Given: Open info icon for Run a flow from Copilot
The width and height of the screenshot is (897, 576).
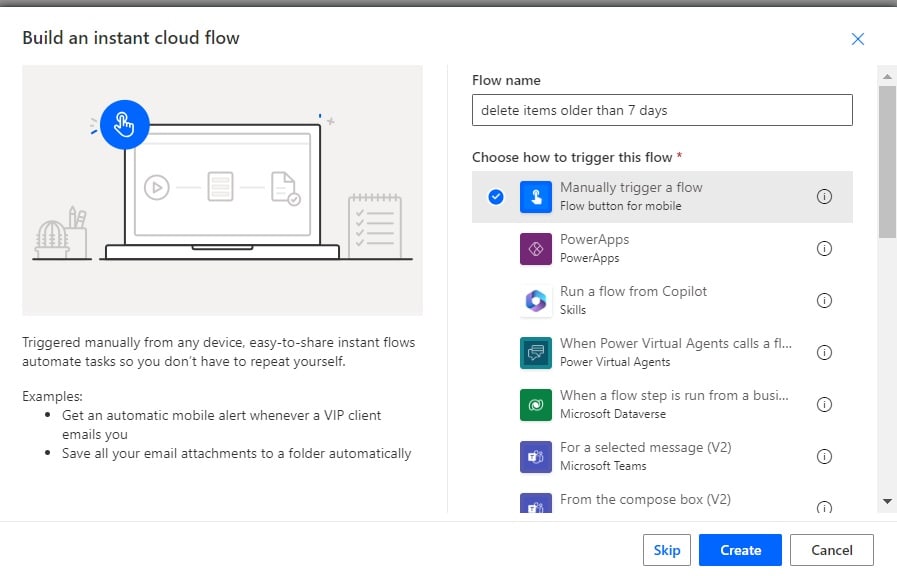Looking at the screenshot, I should 824,301.
